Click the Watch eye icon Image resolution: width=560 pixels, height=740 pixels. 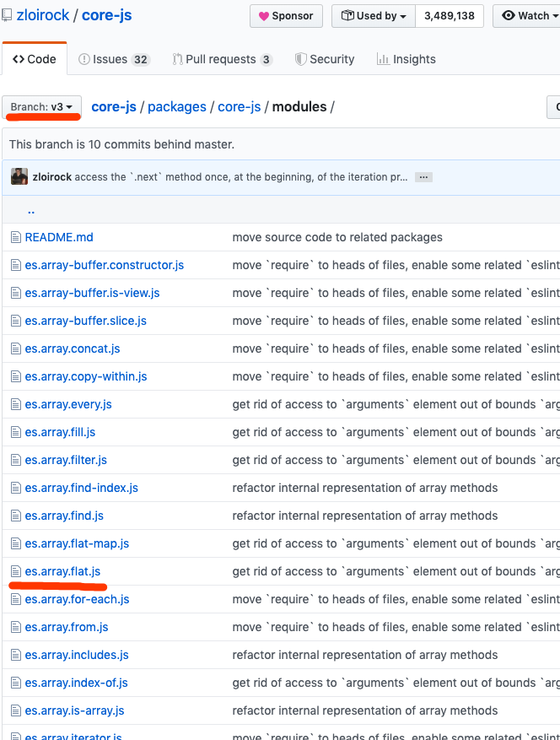(x=508, y=15)
